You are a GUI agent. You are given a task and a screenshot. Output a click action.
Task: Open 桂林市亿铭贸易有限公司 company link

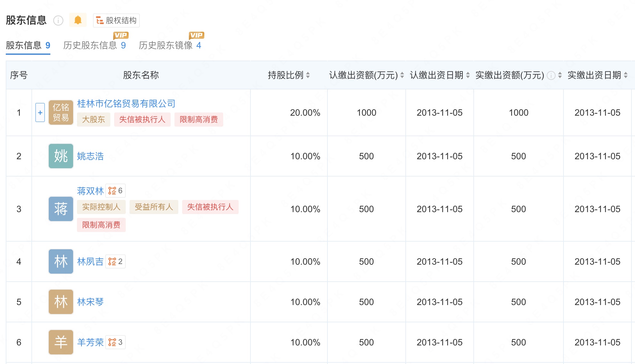(126, 103)
